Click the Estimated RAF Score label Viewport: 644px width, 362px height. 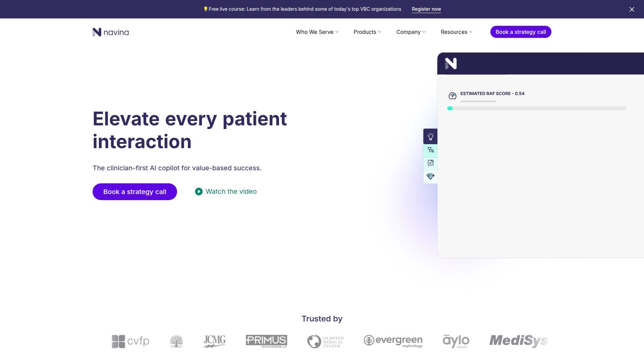tap(492, 94)
